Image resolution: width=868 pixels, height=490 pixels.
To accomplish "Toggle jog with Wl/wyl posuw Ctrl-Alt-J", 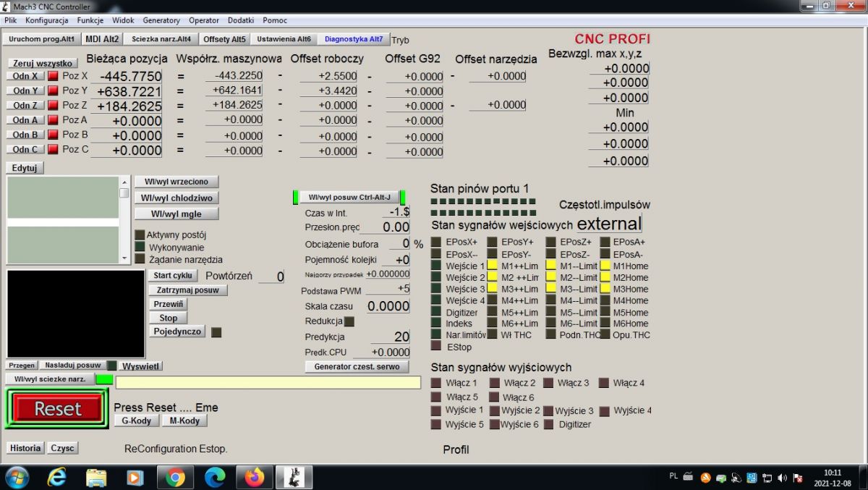I will (x=349, y=197).
